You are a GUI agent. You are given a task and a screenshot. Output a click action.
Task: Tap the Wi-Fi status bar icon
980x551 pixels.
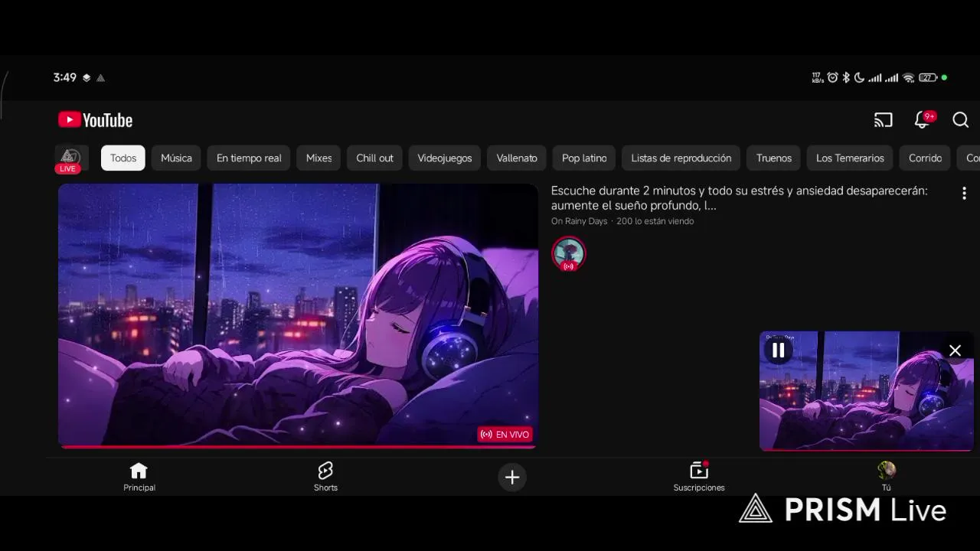[x=908, y=77]
